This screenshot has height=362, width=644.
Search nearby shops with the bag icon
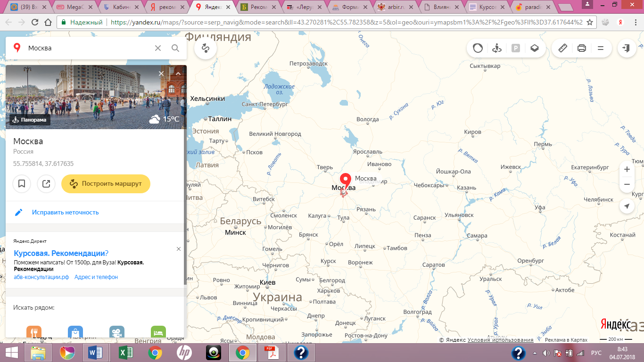[75, 331]
